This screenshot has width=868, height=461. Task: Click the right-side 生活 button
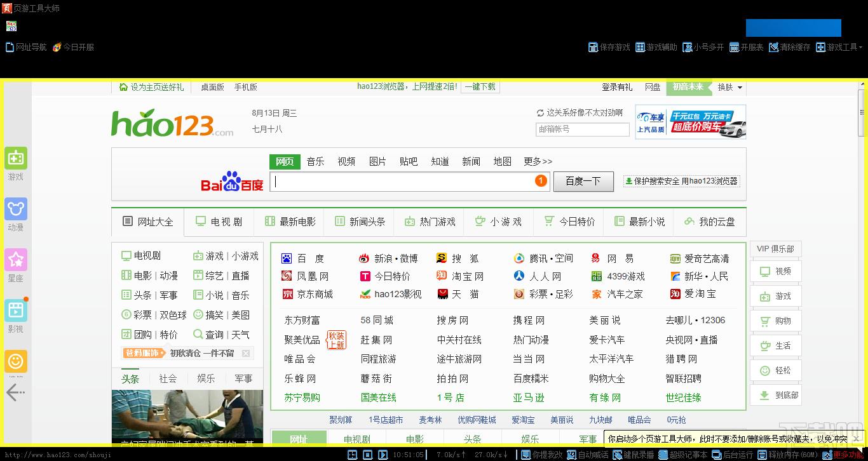point(776,345)
